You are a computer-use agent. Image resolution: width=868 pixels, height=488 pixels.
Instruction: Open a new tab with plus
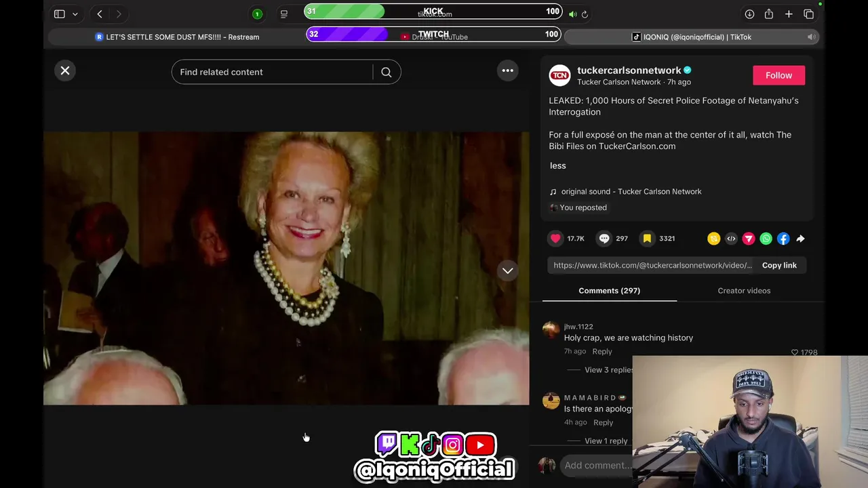(x=789, y=14)
